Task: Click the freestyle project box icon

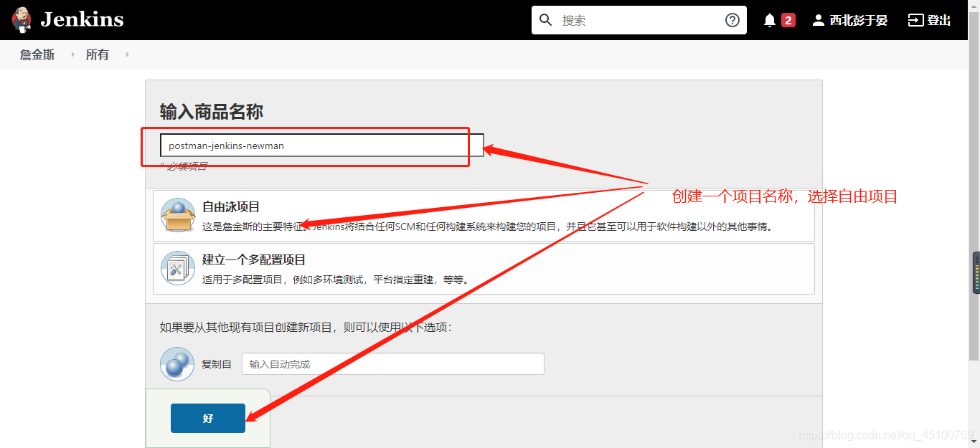Action: (x=178, y=215)
